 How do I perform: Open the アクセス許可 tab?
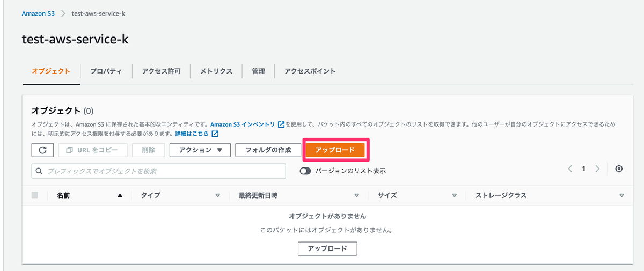[161, 71]
